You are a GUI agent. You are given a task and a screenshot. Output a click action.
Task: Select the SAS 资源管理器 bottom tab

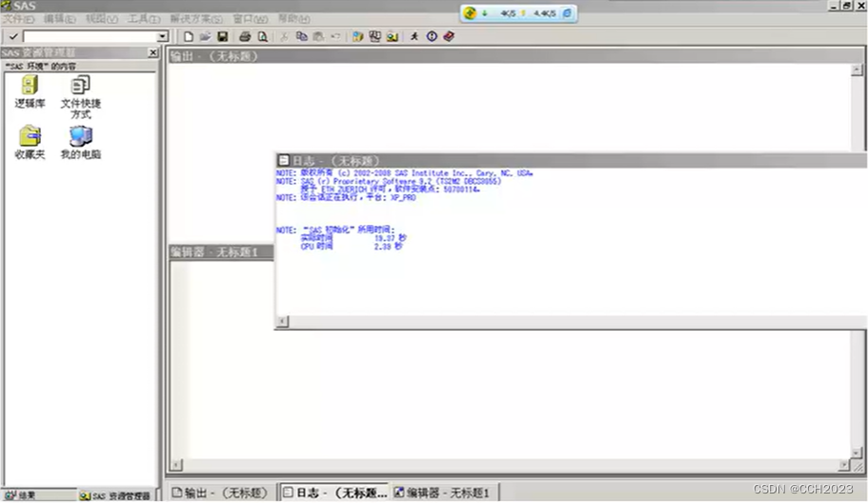coord(115,495)
